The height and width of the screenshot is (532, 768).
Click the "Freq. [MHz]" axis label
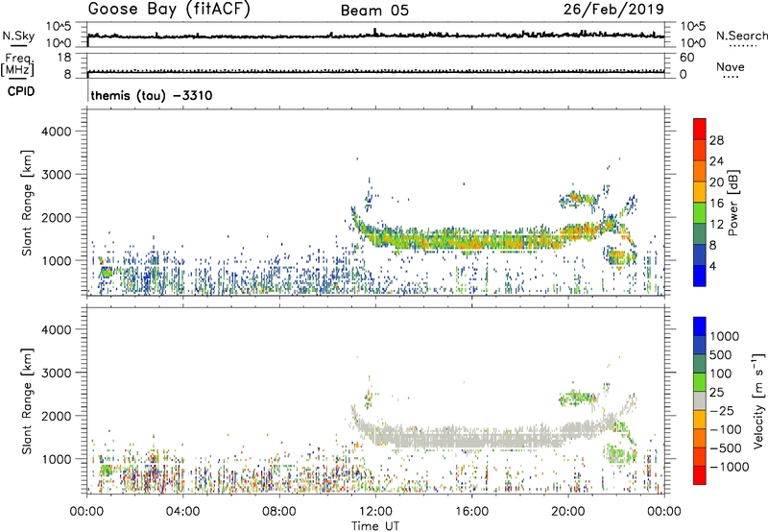(17, 65)
